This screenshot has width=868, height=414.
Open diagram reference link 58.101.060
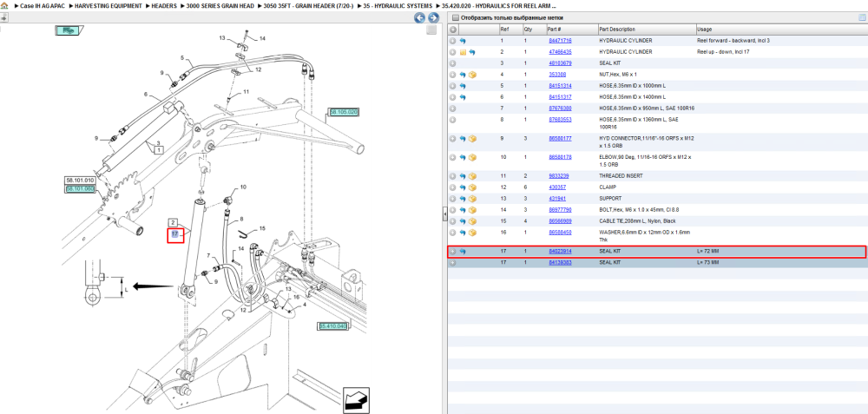coord(80,189)
